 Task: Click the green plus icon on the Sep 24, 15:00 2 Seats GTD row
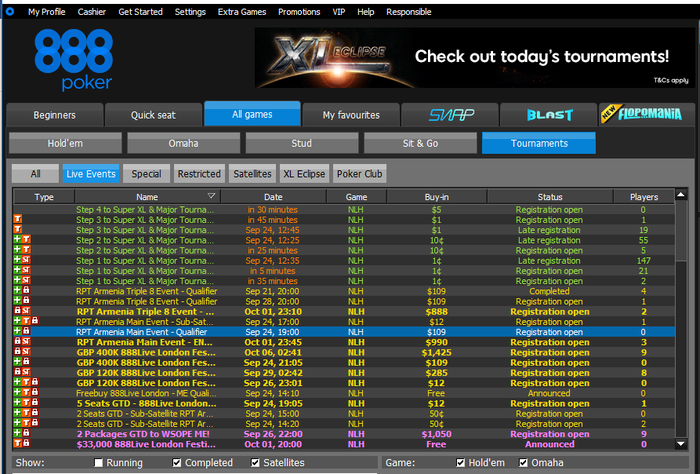coord(17,413)
